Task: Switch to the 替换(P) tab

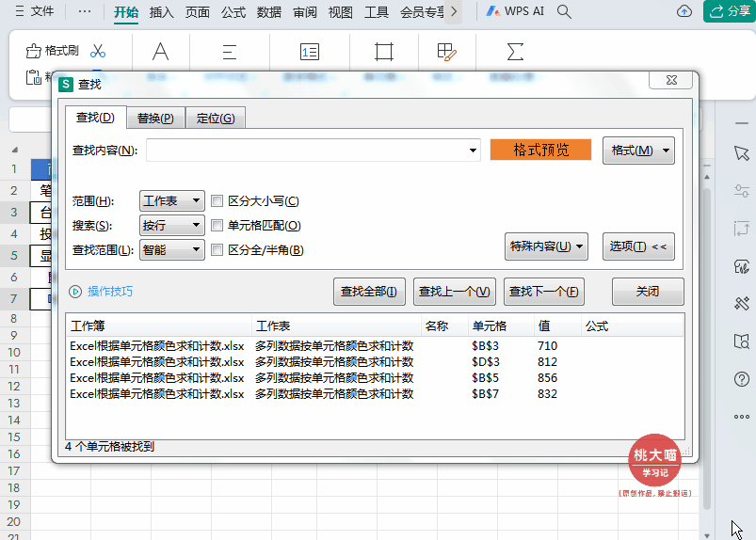Action: point(155,118)
